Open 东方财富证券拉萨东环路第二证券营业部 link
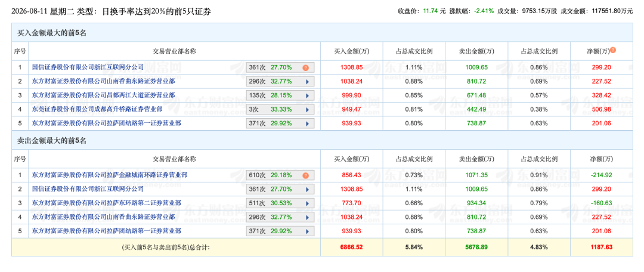The height and width of the screenshot is (272, 644). 106,203
